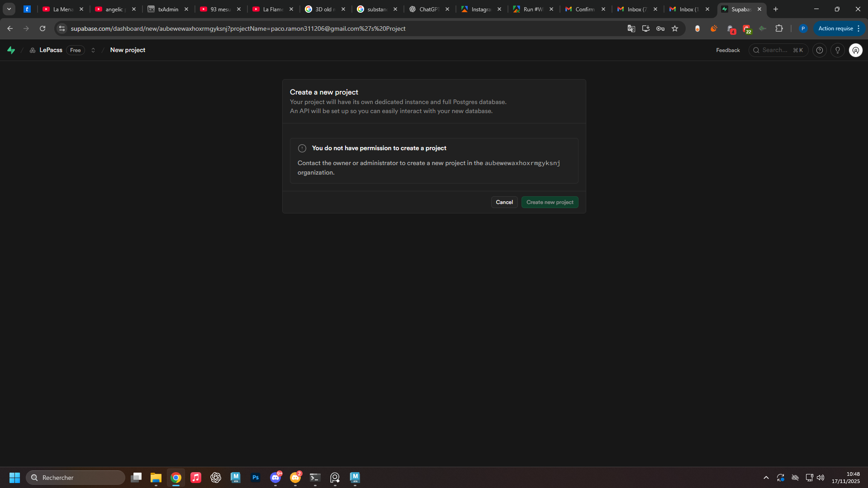Open Discord from the taskbar
The width and height of the screenshot is (868, 488).
tap(275, 478)
